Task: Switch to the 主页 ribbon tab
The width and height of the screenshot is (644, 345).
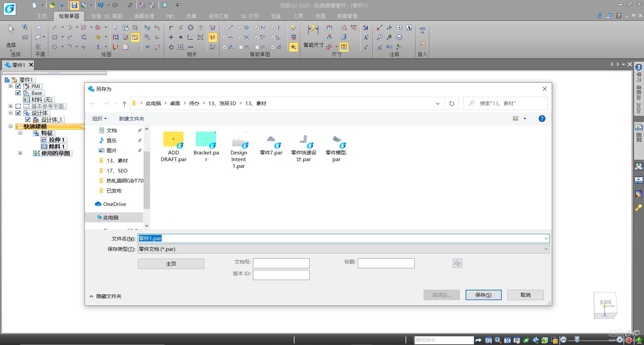Action: tap(42, 16)
